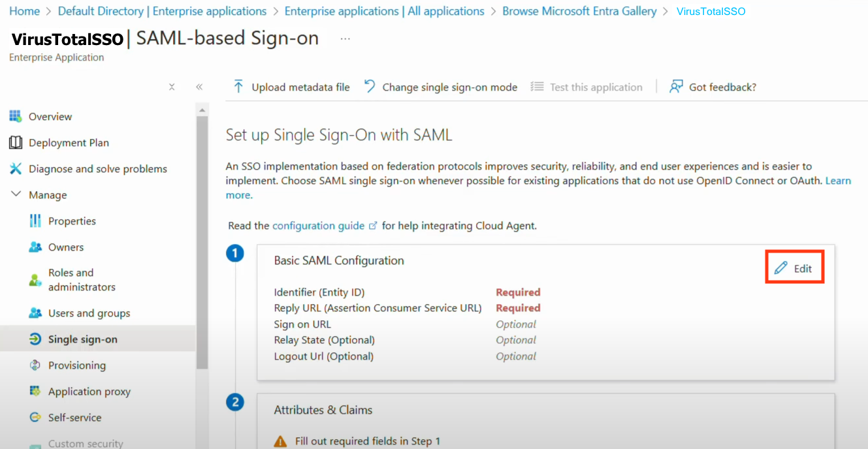The height and width of the screenshot is (449, 868).
Task: Click the undo arrow beside Change single sign-on mode
Action: click(370, 86)
